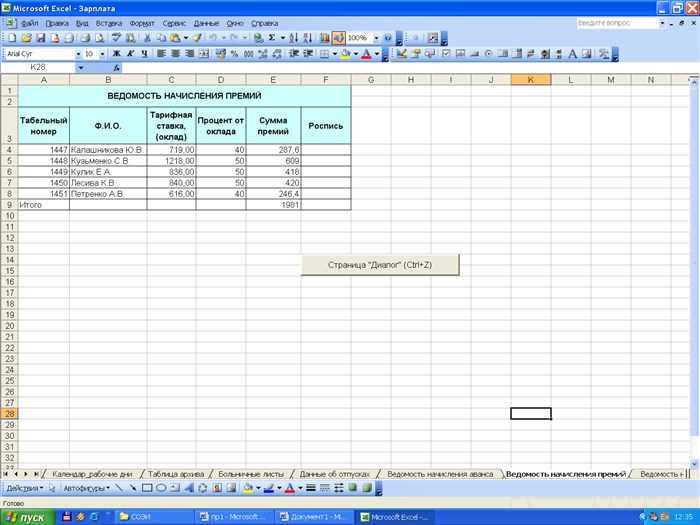
Task: Decrease decimal places icon
Action: point(277,54)
